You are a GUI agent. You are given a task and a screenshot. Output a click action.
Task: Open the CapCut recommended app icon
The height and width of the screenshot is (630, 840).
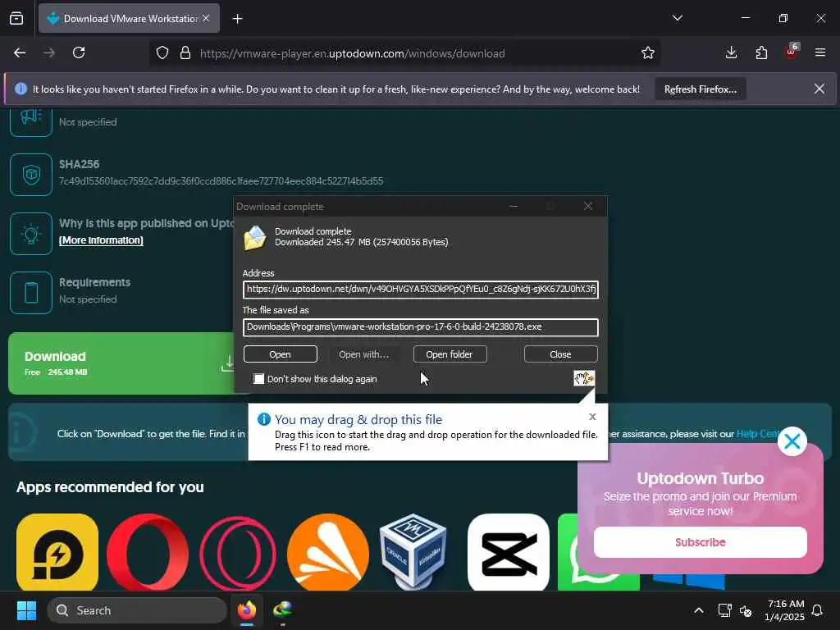[x=509, y=552]
